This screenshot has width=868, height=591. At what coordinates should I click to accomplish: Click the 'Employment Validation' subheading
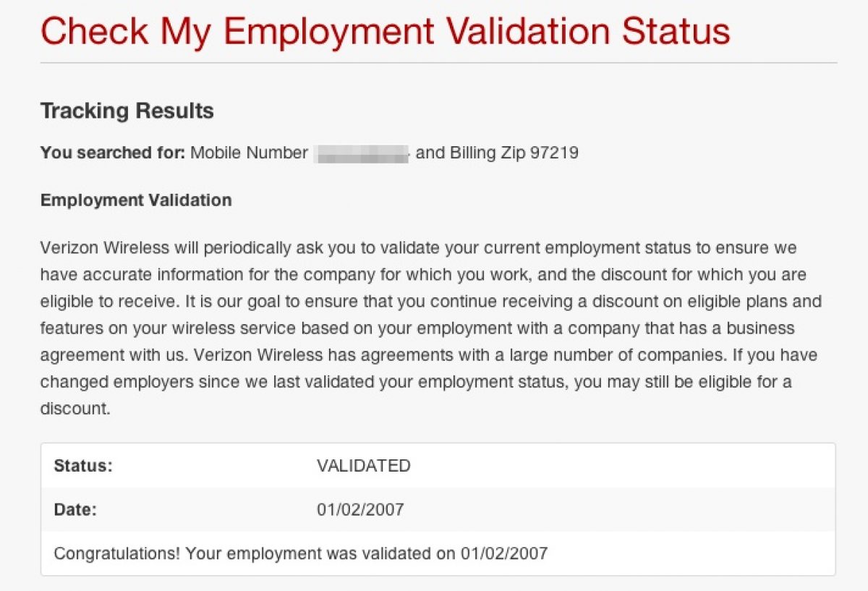coord(136,200)
